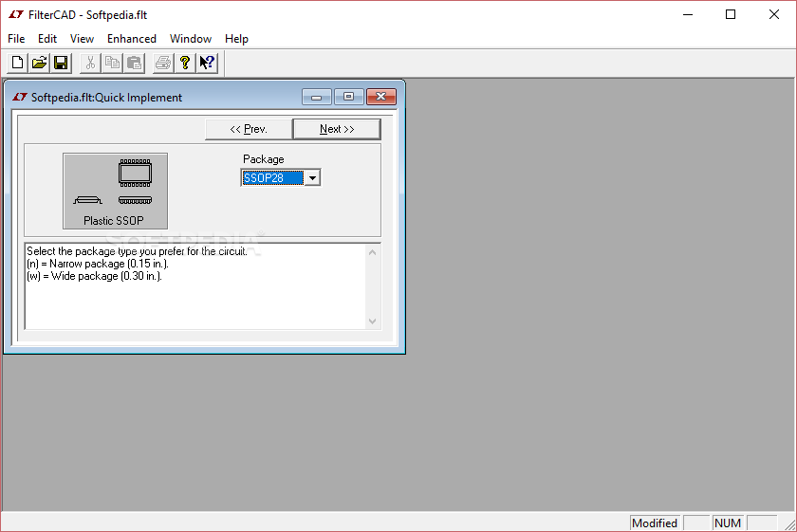Click the New file toolbar icon

[17, 63]
